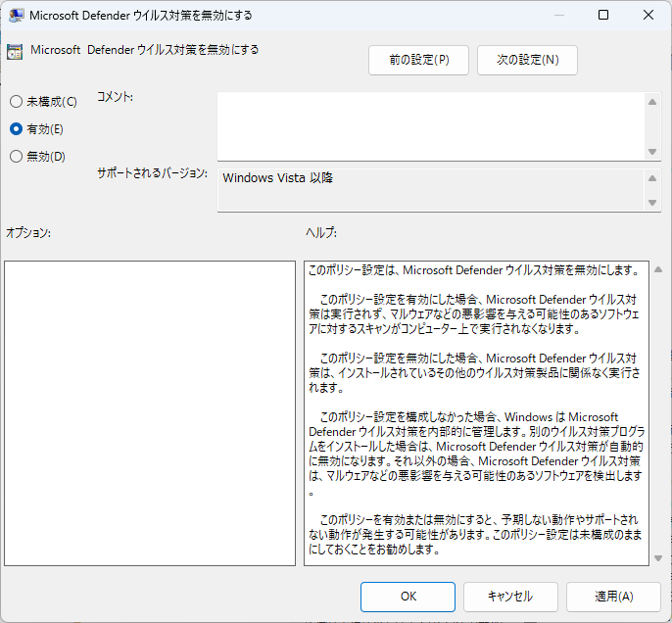
Task: Click the policy setting icon beside heading
Action: pos(15,51)
